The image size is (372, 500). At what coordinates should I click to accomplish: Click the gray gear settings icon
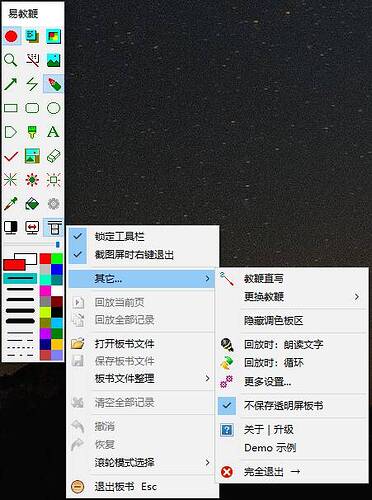click(x=54, y=204)
